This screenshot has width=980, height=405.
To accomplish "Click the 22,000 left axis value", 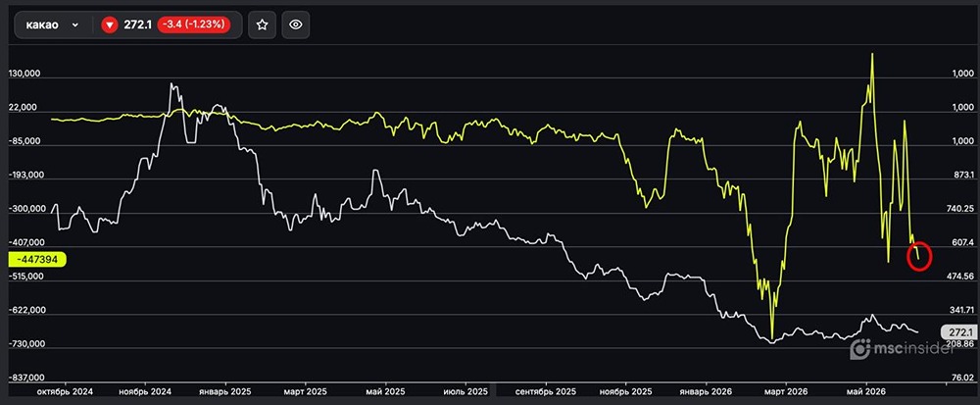I will tap(24, 108).
